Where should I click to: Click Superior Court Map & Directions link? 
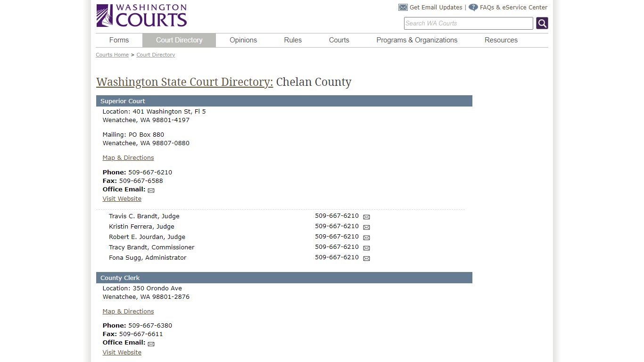[x=128, y=157]
